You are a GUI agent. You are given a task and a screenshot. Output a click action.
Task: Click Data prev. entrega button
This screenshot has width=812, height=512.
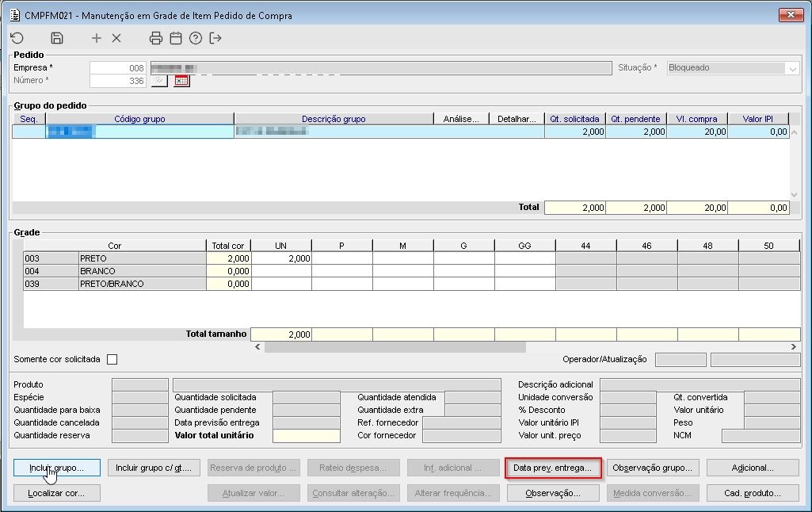pos(552,468)
